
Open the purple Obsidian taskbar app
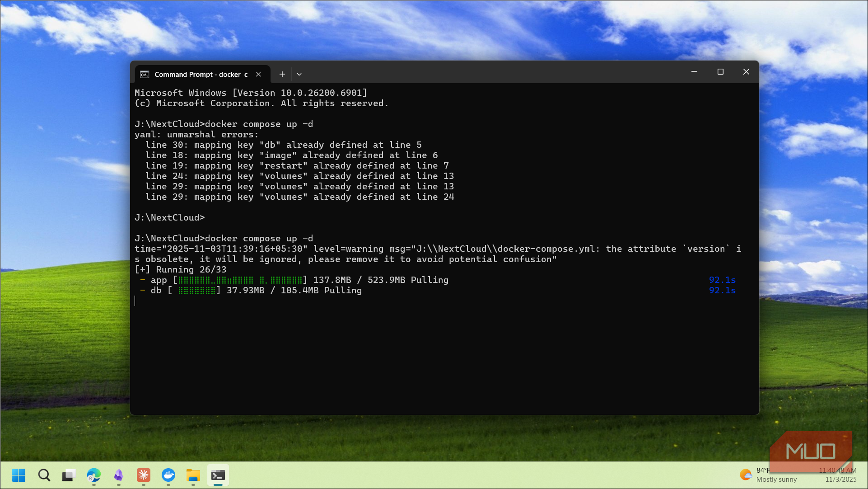coord(118,475)
